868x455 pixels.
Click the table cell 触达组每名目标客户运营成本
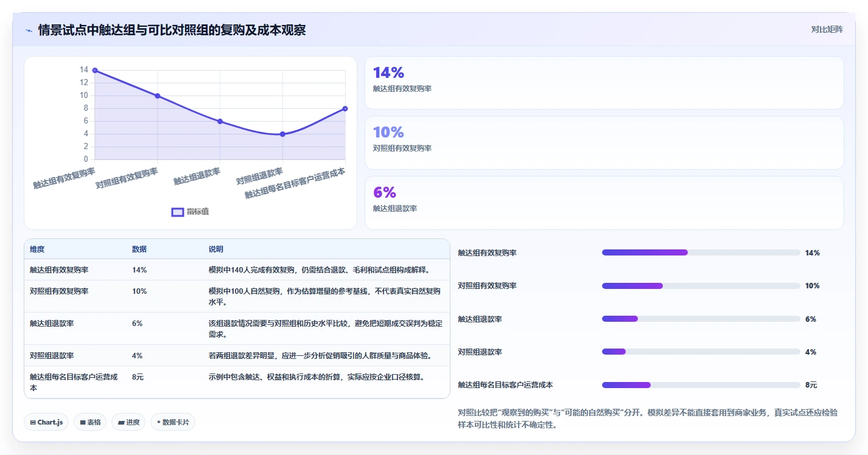pyautogui.click(x=74, y=382)
